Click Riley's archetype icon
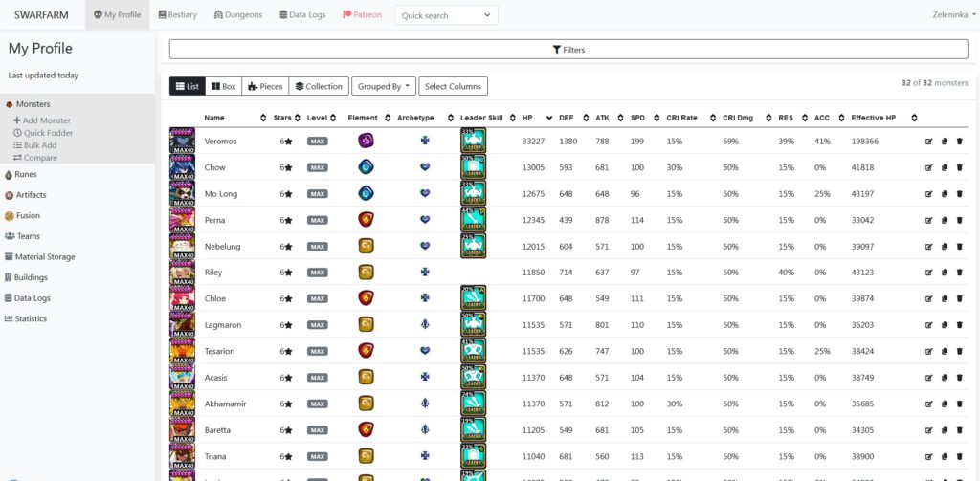The height and width of the screenshot is (481, 980). click(x=425, y=273)
